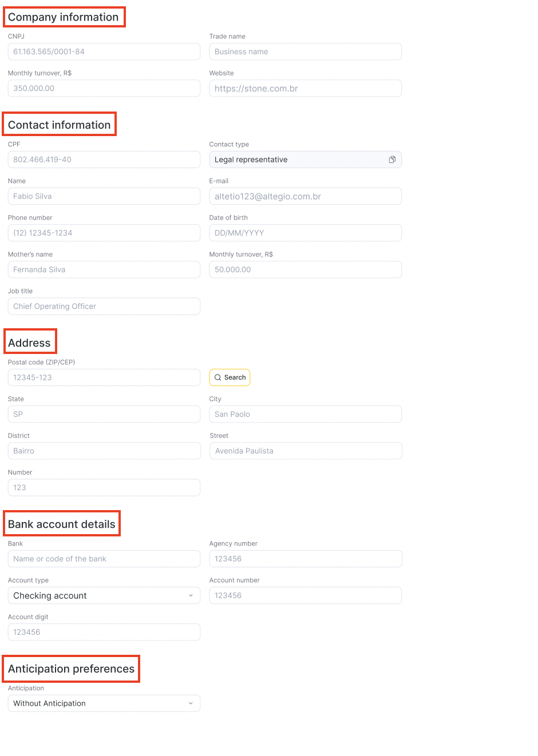Click the E-mail input field
Viewport: 538px width, 756px height.
305,196
